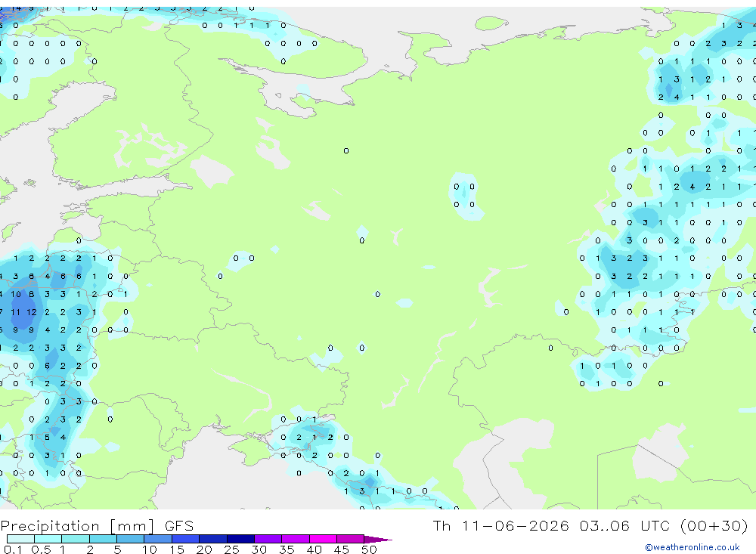This screenshot has height=554, width=756.
Task: Click the '5' precipitation value on the map
Action: (47, 438)
